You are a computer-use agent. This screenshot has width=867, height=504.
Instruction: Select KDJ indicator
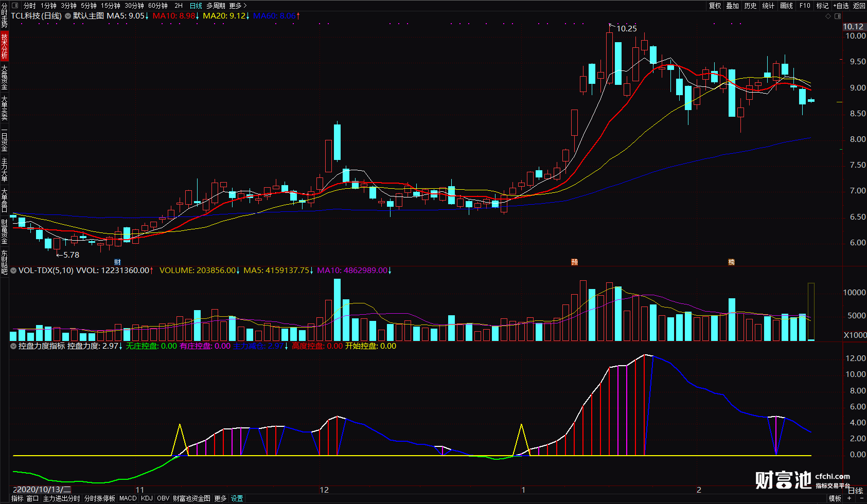click(x=147, y=498)
